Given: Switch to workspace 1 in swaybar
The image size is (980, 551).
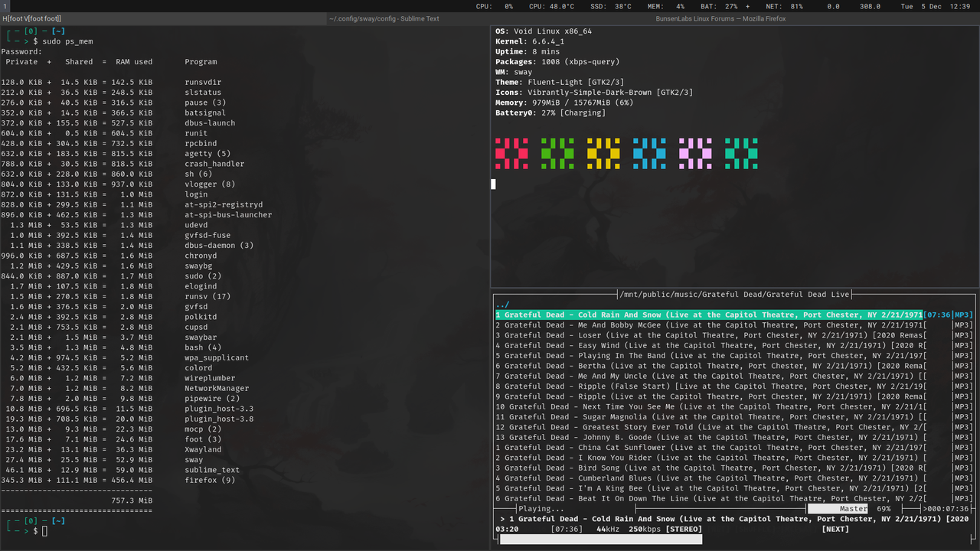Looking at the screenshot, I should point(4,5).
